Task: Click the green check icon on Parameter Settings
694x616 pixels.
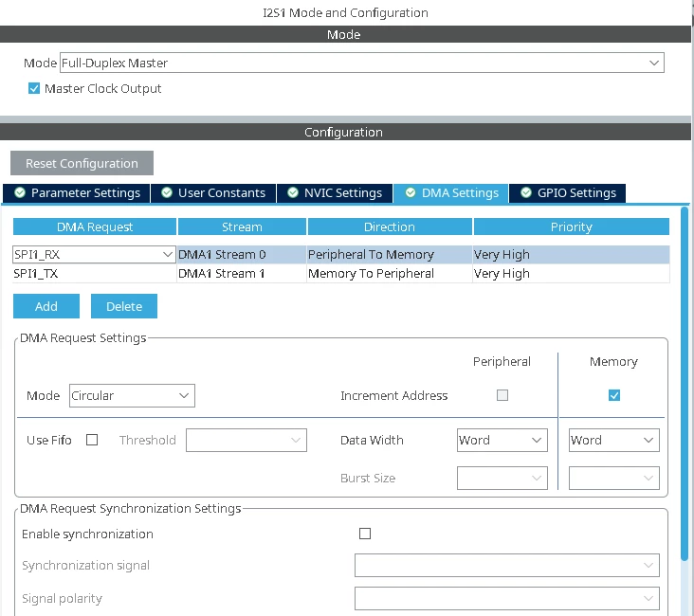Action: coord(20,192)
